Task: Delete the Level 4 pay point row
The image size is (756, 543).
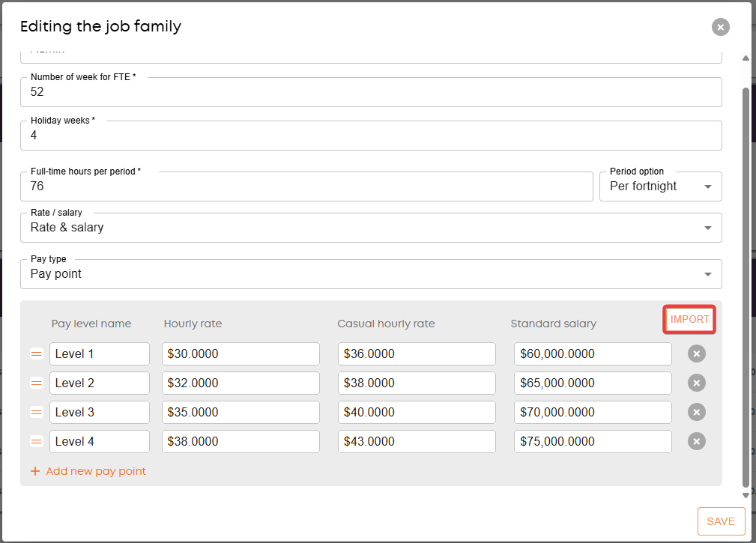Action: 697,442
